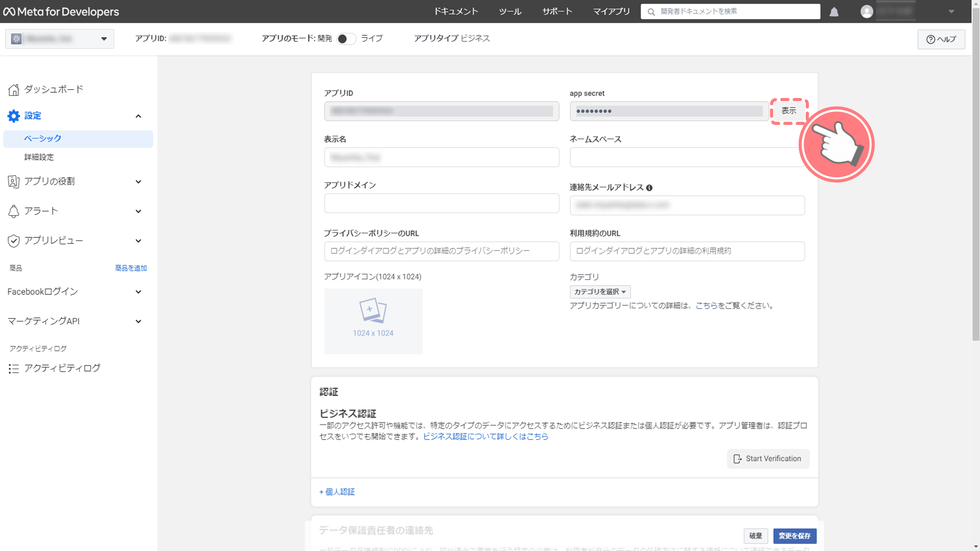Click the Start Verification button
This screenshot has width=980, height=551.
[x=768, y=459]
